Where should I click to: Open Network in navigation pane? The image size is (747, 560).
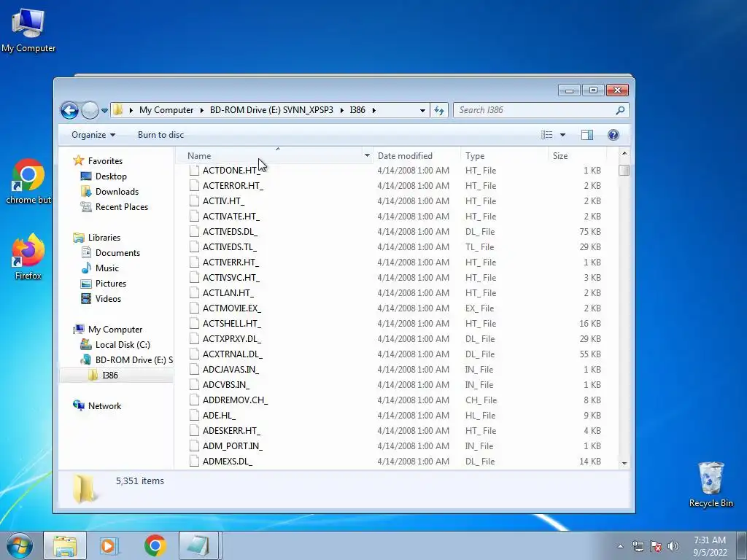click(104, 405)
